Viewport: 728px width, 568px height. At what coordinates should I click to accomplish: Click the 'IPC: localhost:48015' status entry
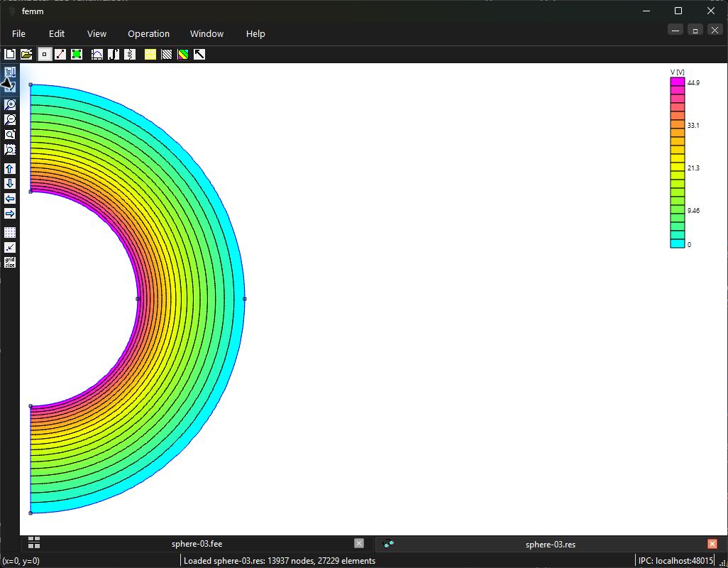point(675,561)
